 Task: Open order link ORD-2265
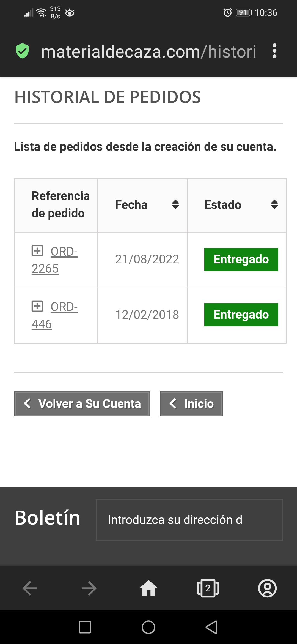tap(64, 252)
